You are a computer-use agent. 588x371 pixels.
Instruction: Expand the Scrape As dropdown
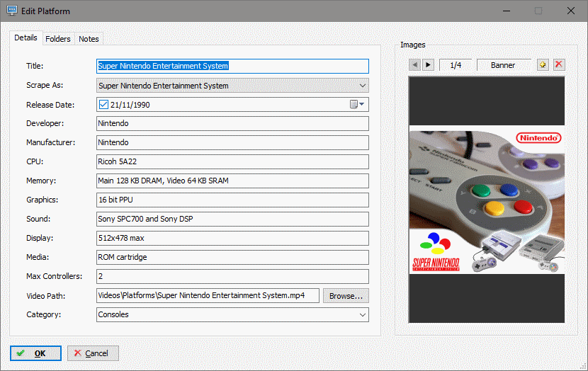[x=362, y=86]
